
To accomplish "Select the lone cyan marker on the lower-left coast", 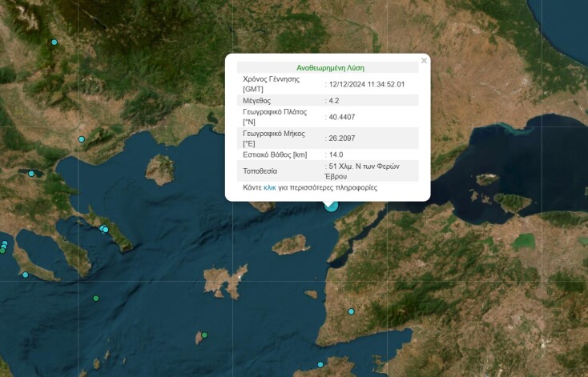I will click(26, 275).
